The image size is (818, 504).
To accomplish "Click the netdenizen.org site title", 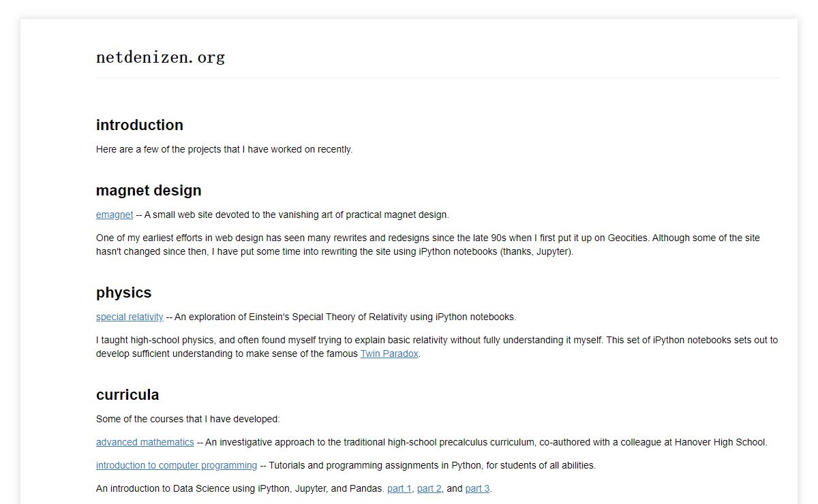I will (x=161, y=57).
